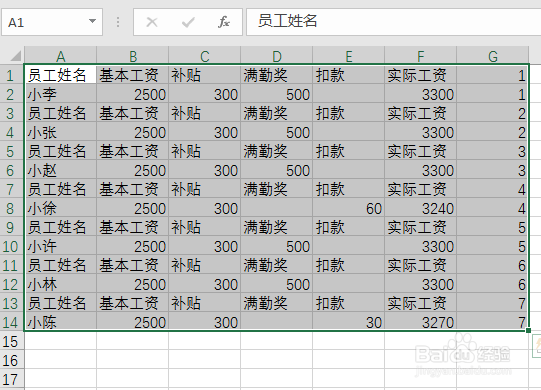This screenshot has height=390, width=541.
Task: Click cell D1 labeled 满勤奖
Action: 276,75
